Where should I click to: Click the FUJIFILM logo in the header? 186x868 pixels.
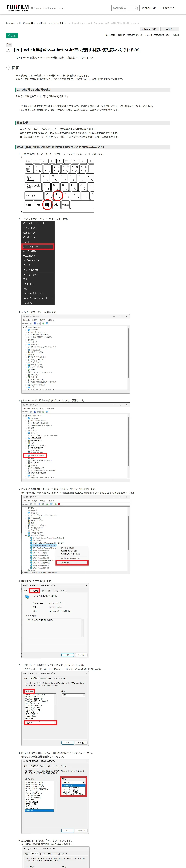tap(18, 8)
